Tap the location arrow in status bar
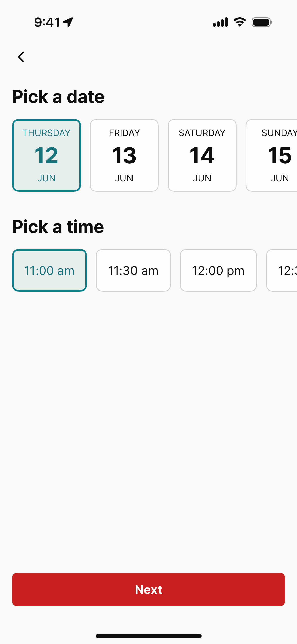Viewport: 297px width, 644px height. (68, 22)
